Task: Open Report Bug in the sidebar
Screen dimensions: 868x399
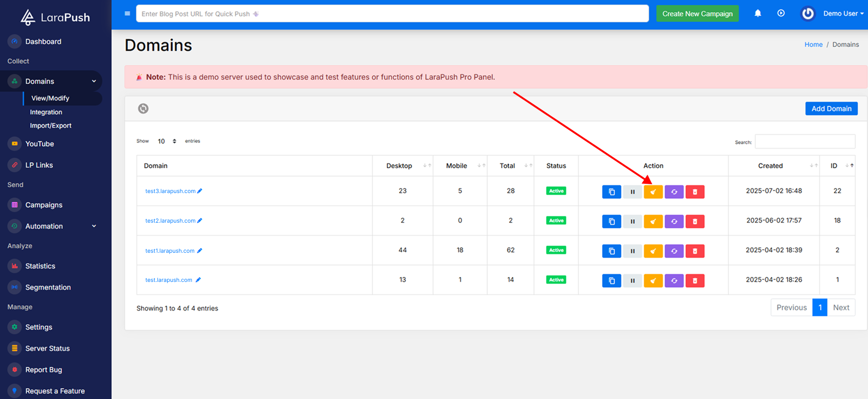Action: tap(44, 370)
